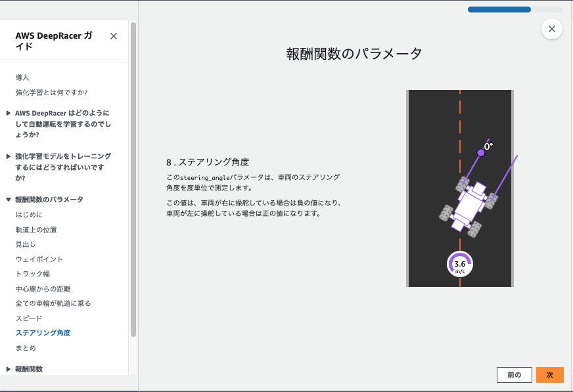This screenshot has height=392, width=573.
Task: Select the "ウェイポイント" sidebar entry
Action: (x=39, y=259)
